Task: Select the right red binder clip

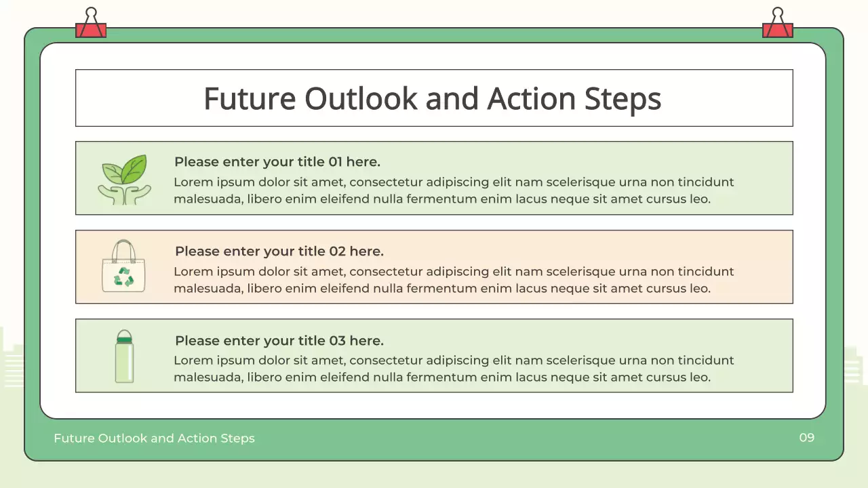Action: tap(777, 24)
